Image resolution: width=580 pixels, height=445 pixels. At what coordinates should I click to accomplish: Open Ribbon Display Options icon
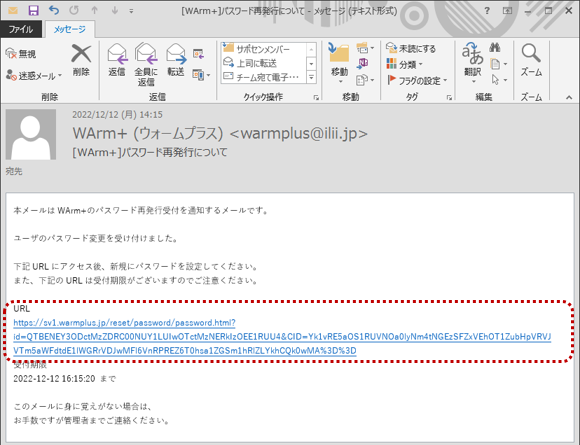pyautogui.click(x=508, y=11)
